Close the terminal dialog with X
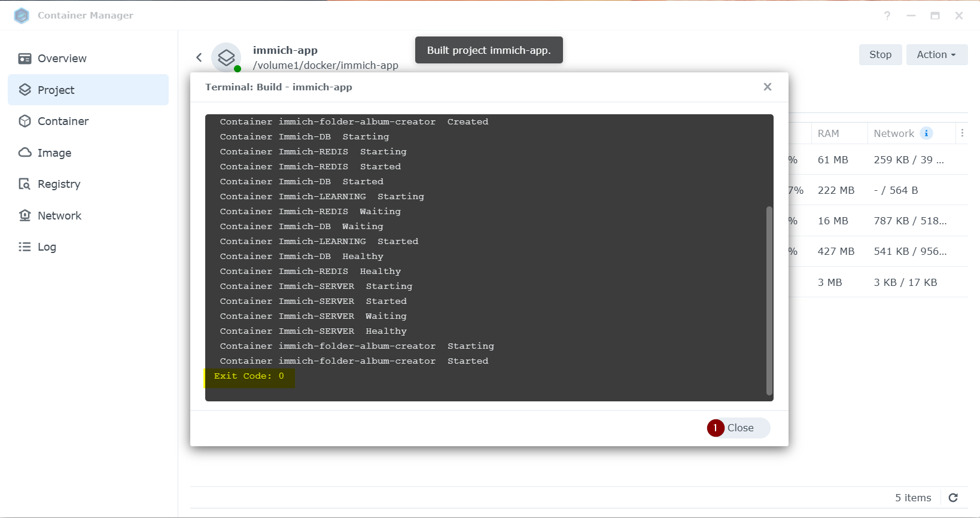The image size is (980, 518). 768,87
